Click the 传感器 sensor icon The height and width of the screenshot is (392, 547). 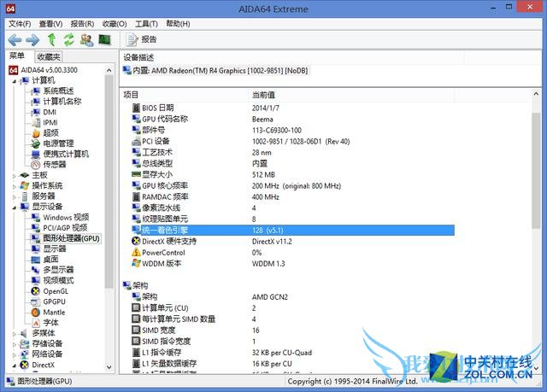coord(36,165)
